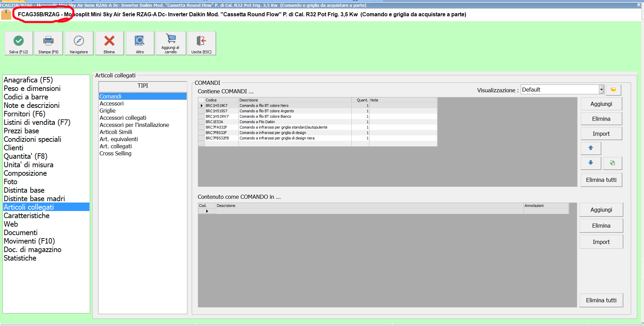Click the Quant. column header
Screen dimensions: 644x326
tap(360, 100)
